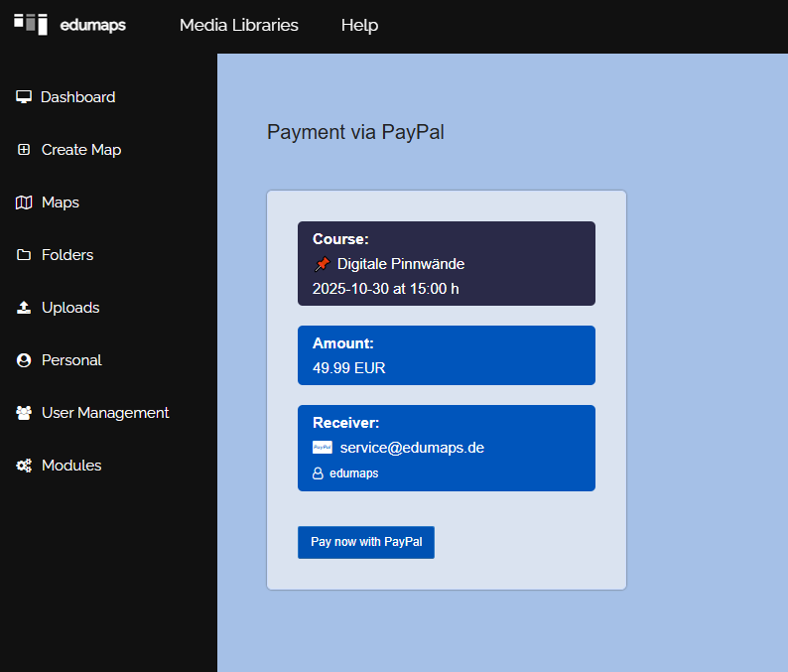The image size is (788, 672).
Task: Click the red pushpin course icon
Action: coord(322,264)
